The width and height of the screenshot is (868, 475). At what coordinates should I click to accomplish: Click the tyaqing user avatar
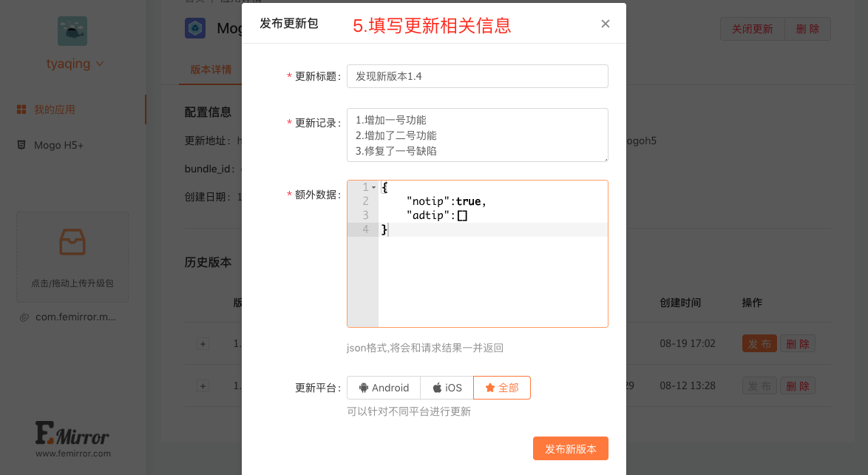[x=72, y=31]
